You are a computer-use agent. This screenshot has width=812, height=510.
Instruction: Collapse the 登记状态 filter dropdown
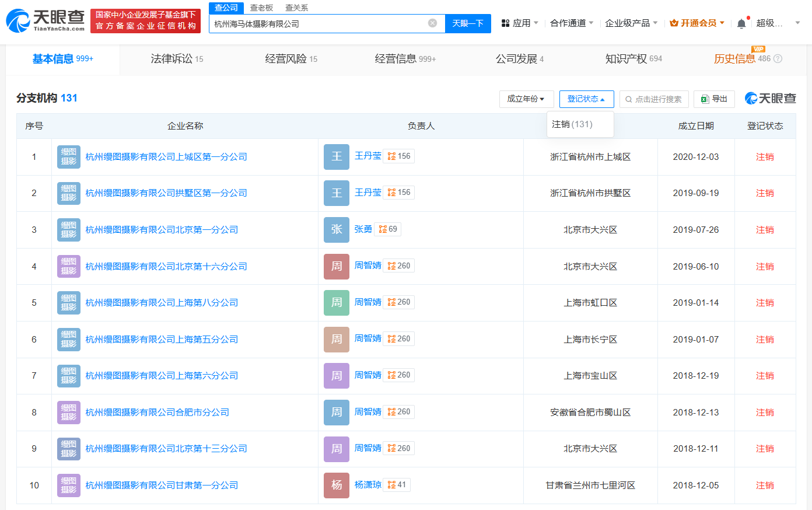click(586, 99)
